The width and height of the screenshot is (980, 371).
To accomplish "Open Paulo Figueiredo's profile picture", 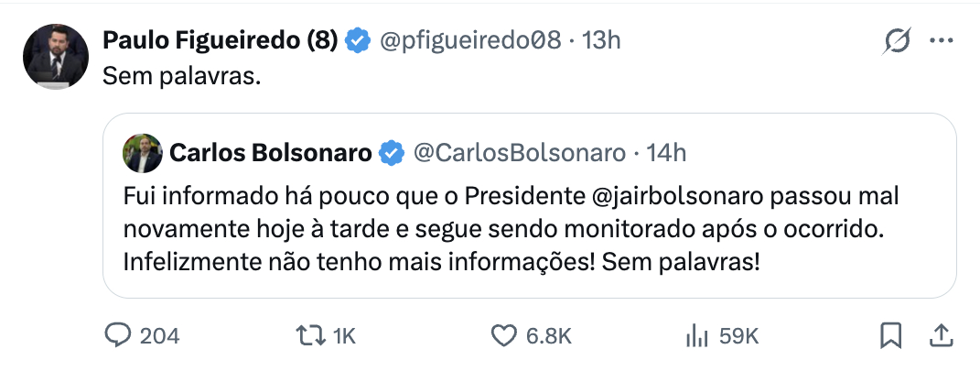I will pos(56,56).
